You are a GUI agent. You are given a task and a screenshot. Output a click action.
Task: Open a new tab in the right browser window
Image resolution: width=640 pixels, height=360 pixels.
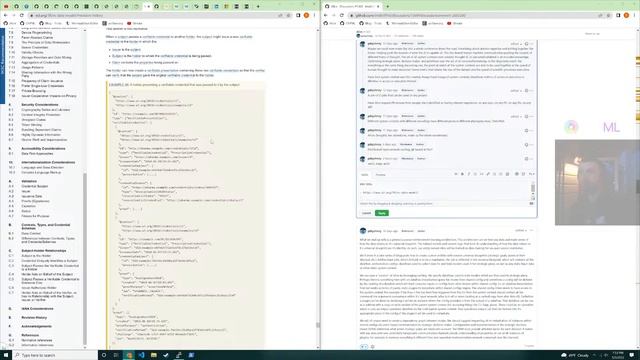[387, 7]
